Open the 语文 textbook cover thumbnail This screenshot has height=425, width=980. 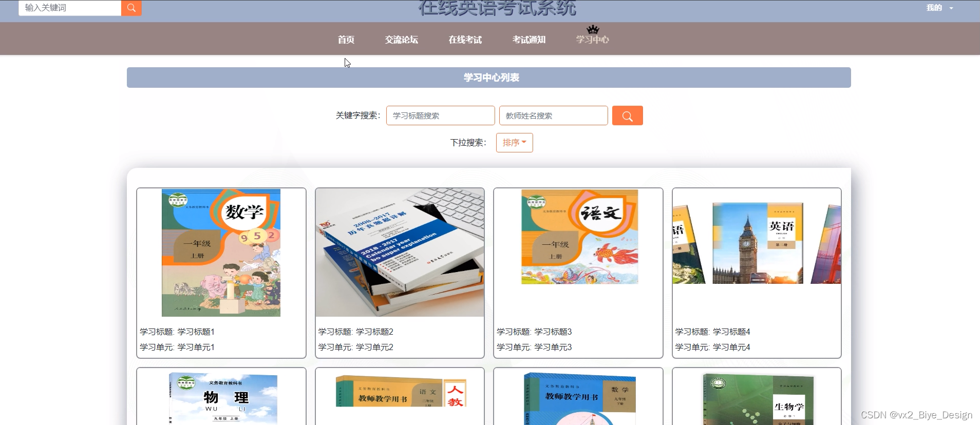coord(579,237)
